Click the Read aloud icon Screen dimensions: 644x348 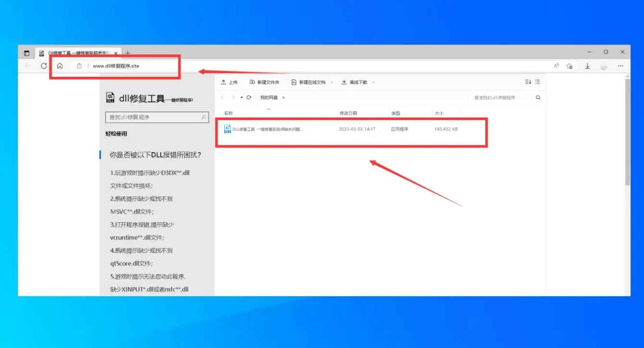tap(556, 66)
